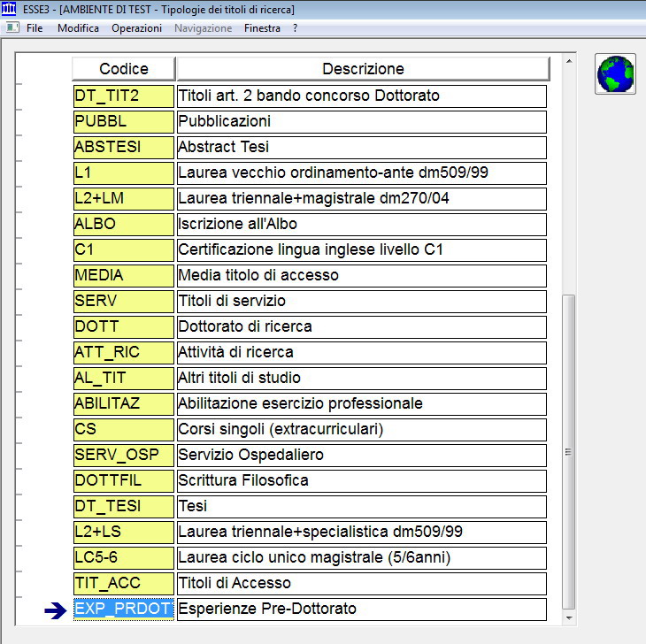
Task: Click description 'Pubblicazioni'
Action: point(362,122)
